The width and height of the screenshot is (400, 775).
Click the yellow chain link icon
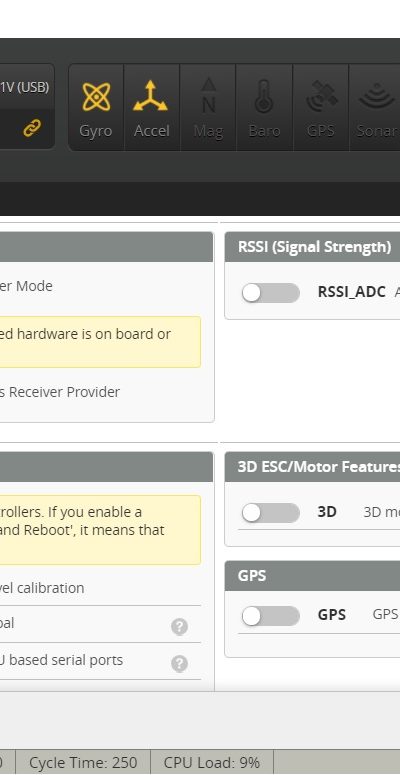32,129
